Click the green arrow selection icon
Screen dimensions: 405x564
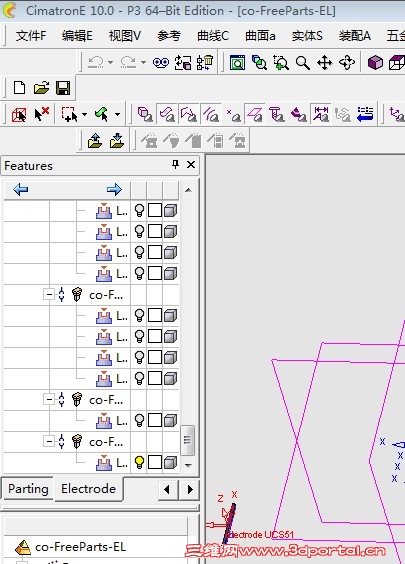pos(102,114)
